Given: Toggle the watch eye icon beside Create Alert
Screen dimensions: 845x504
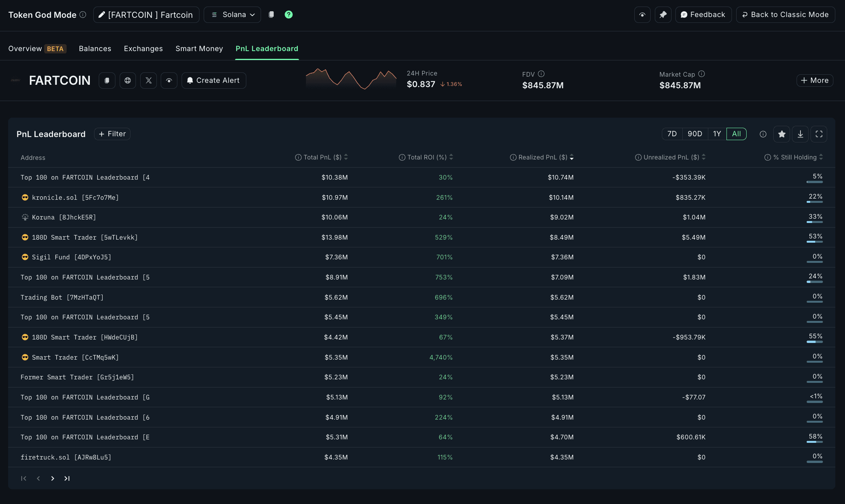Looking at the screenshot, I should 169,81.
